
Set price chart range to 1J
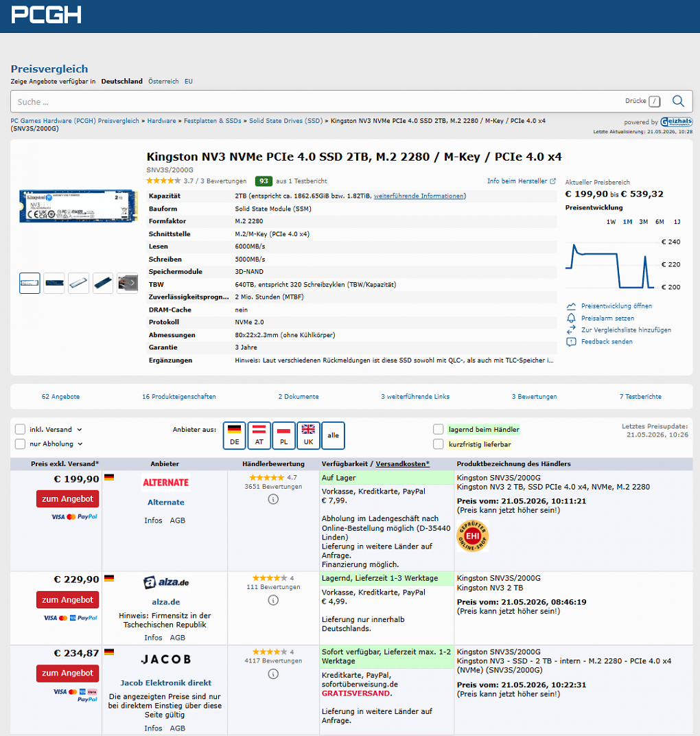pos(677,222)
